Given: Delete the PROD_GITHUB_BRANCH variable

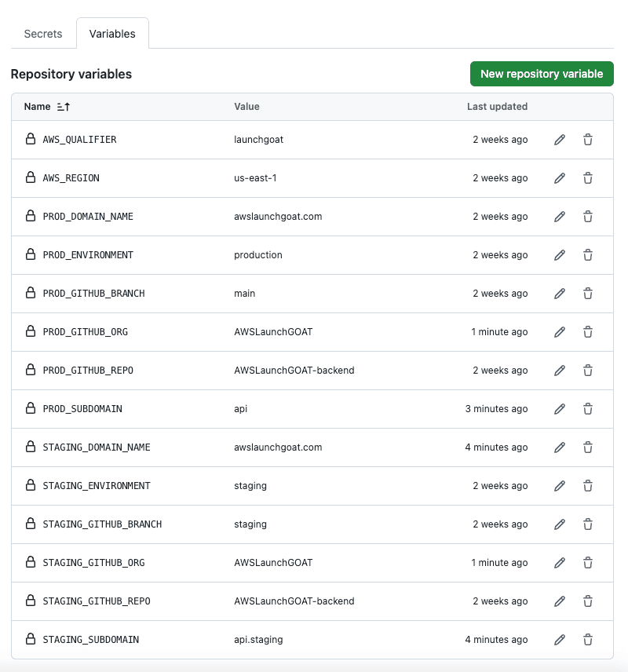Looking at the screenshot, I should point(588,294).
